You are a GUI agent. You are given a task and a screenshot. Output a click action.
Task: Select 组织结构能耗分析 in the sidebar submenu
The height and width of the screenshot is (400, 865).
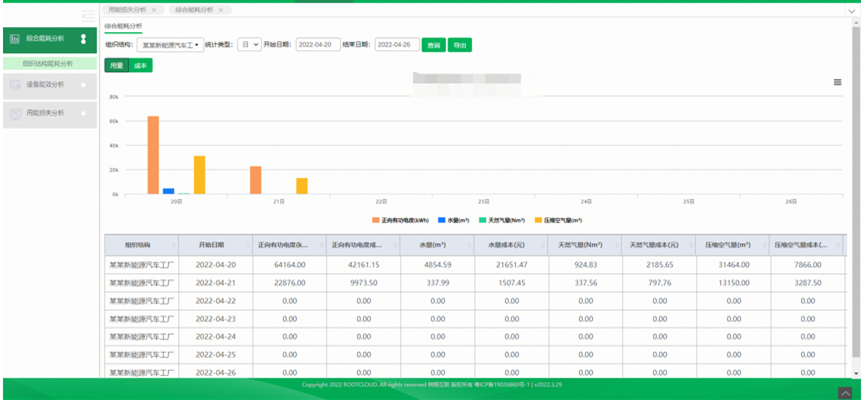[x=48, y=63]
